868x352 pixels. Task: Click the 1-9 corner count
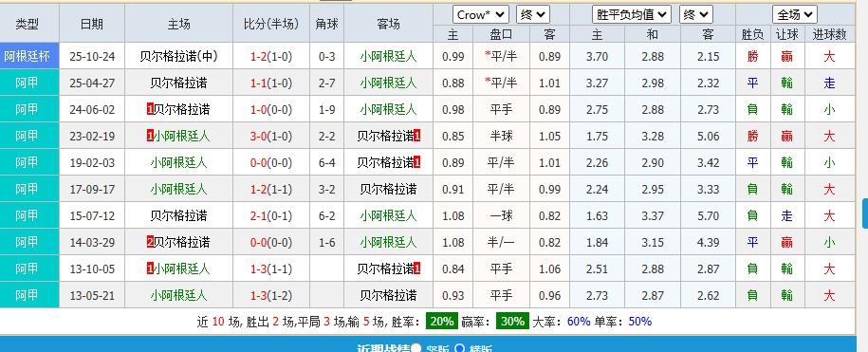[327, 110]
